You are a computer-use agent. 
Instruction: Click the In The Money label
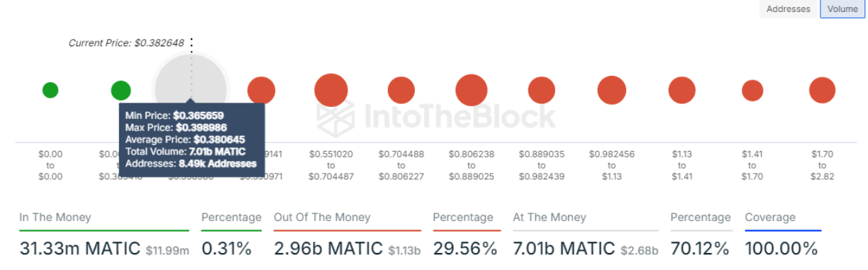55,218
